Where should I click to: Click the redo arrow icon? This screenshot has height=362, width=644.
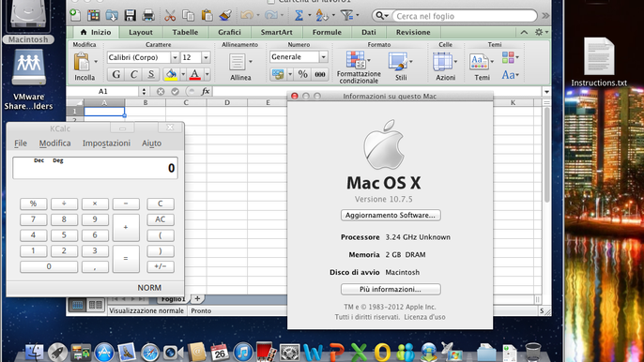pos(271,16)
